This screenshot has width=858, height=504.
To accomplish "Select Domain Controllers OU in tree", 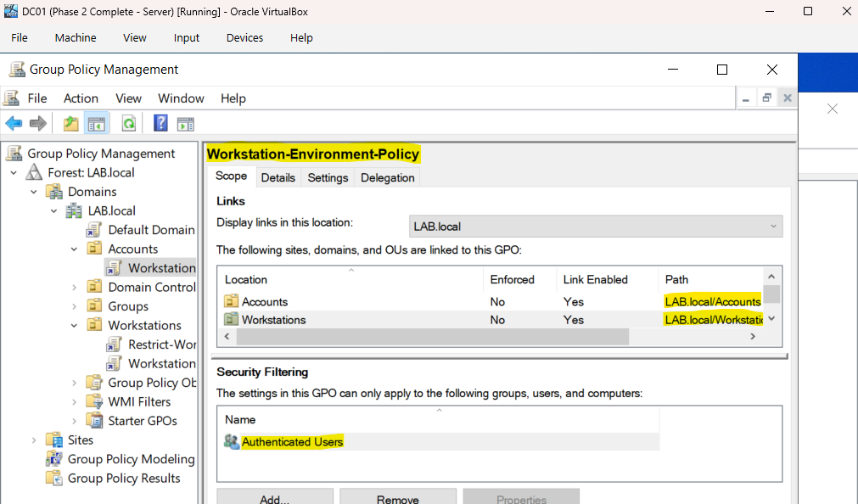I will point(152,288).
